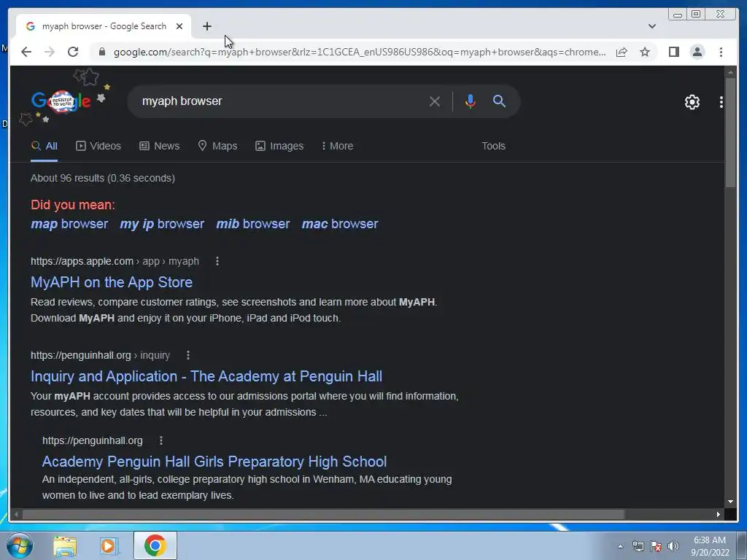Choose the 'map browser' suggestion
The height and width of the screenshot is (560, 747).
tap(69, 224)
